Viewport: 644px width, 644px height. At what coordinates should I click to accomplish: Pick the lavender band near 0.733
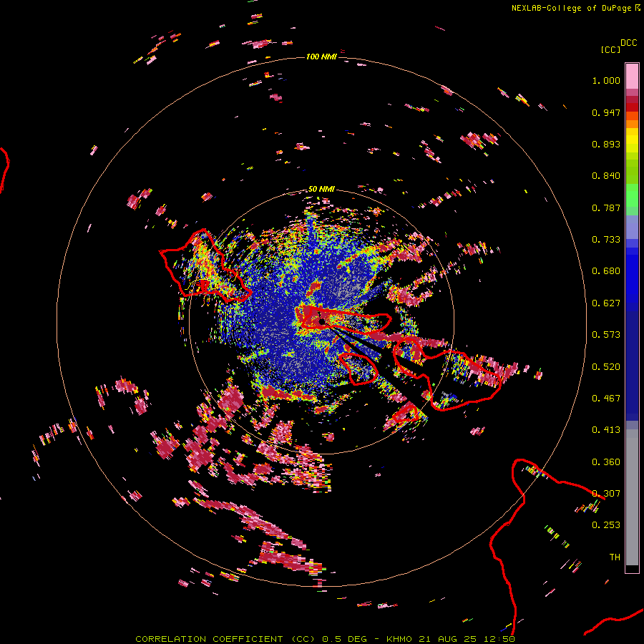pyautogui.click(x=632, y=227)
